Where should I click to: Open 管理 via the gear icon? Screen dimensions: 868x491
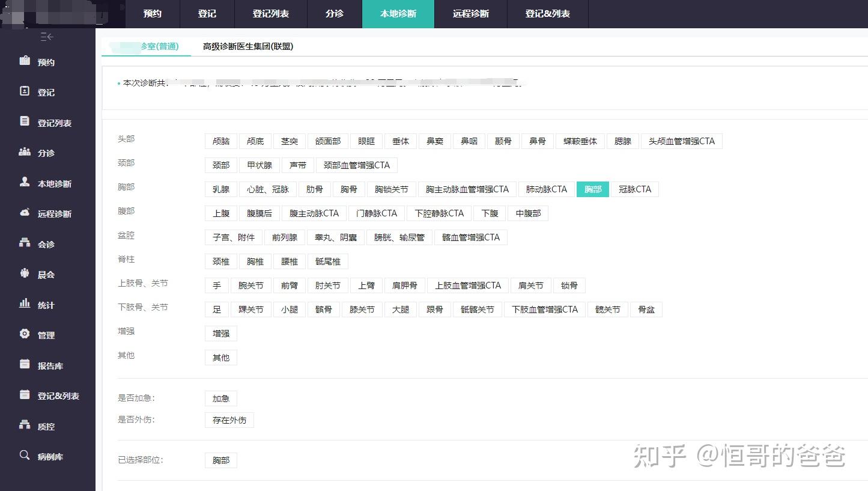[x=25, y=334]
